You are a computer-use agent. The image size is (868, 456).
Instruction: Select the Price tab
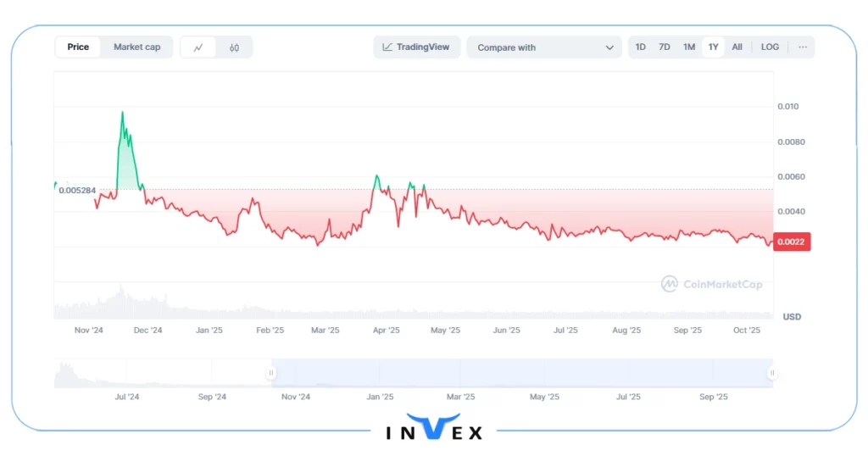point(78,47)
